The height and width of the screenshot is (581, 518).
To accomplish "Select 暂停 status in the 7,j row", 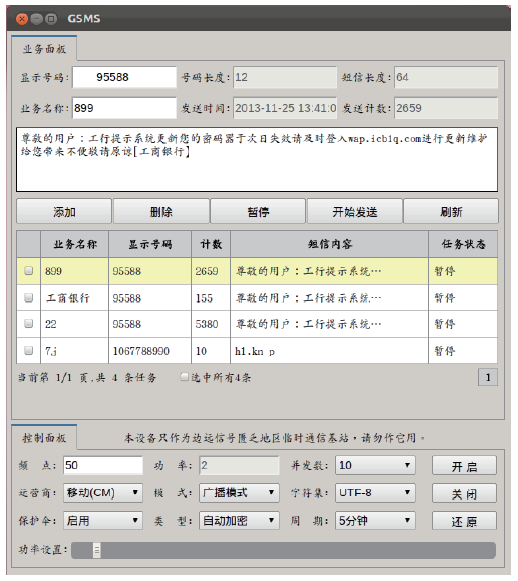I will click(x=463, y=351).
